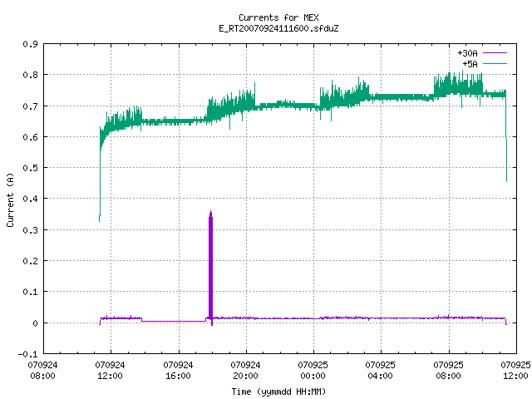The image size is (532, 399).
Task: Click the purple +30A legend line sample
Action: pyautogui.click(x=495, y=53)
